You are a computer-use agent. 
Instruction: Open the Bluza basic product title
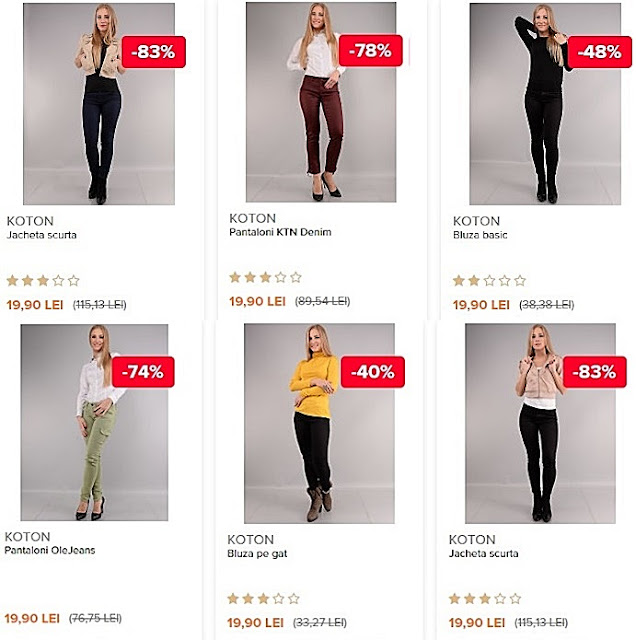coord(480,235)
